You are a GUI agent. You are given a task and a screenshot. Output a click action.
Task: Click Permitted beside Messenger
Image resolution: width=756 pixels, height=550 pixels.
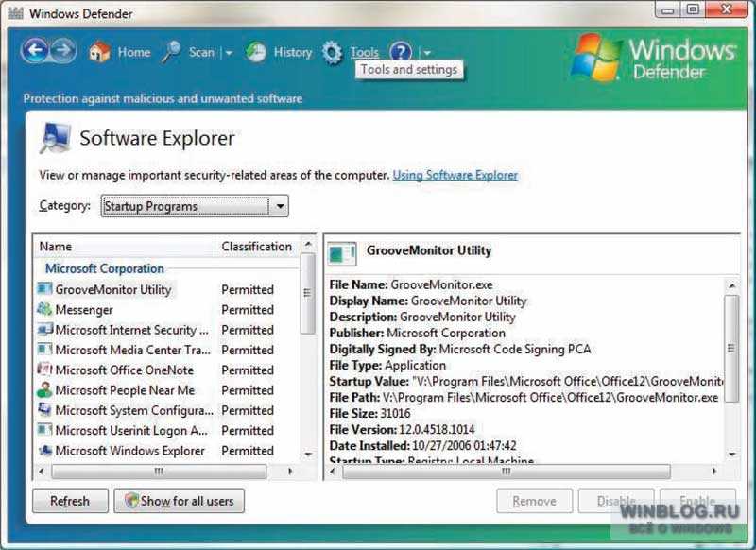[x=248, y=309]
